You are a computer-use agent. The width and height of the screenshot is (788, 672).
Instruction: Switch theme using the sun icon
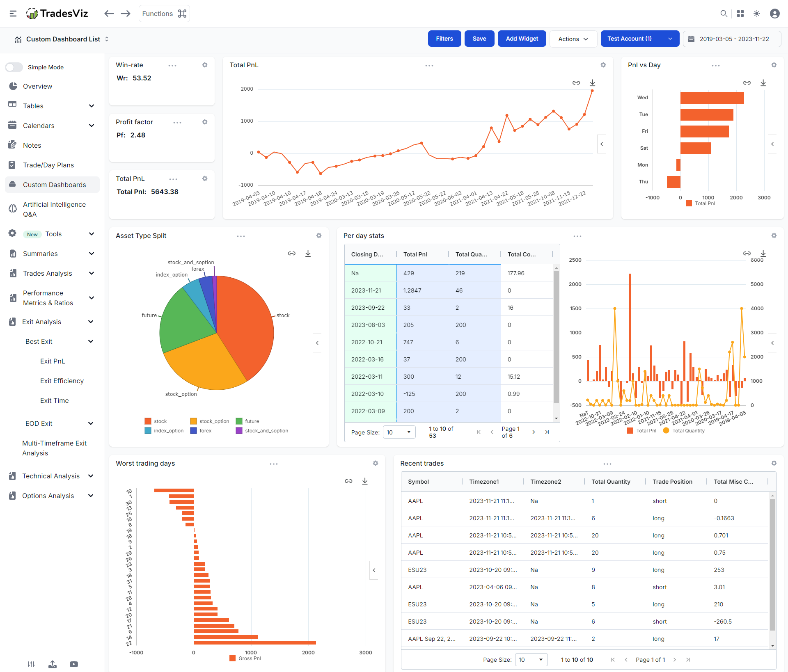coord(757,14)
